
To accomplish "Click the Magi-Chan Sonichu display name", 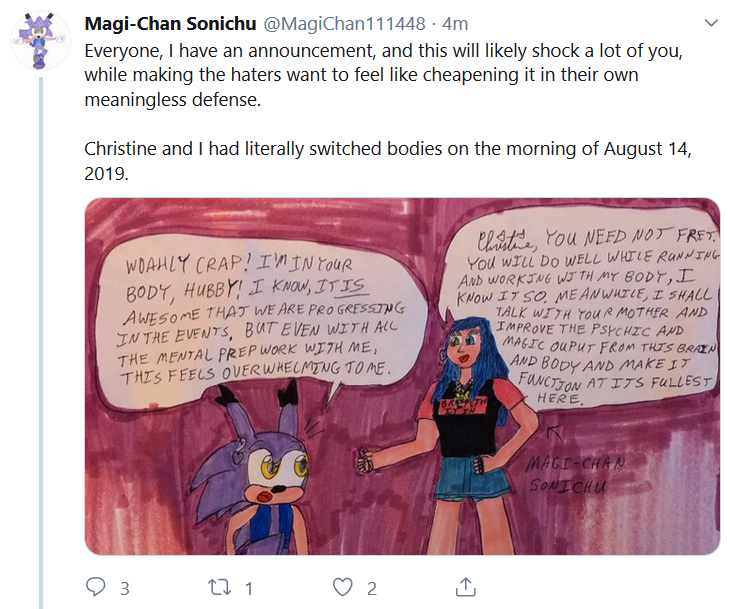I will pos(170,23).
